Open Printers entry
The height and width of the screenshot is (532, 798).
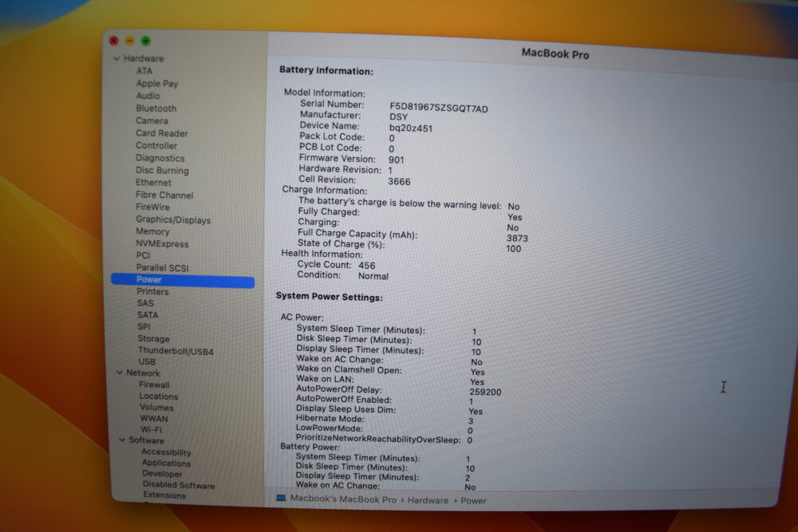coord(152,291)
